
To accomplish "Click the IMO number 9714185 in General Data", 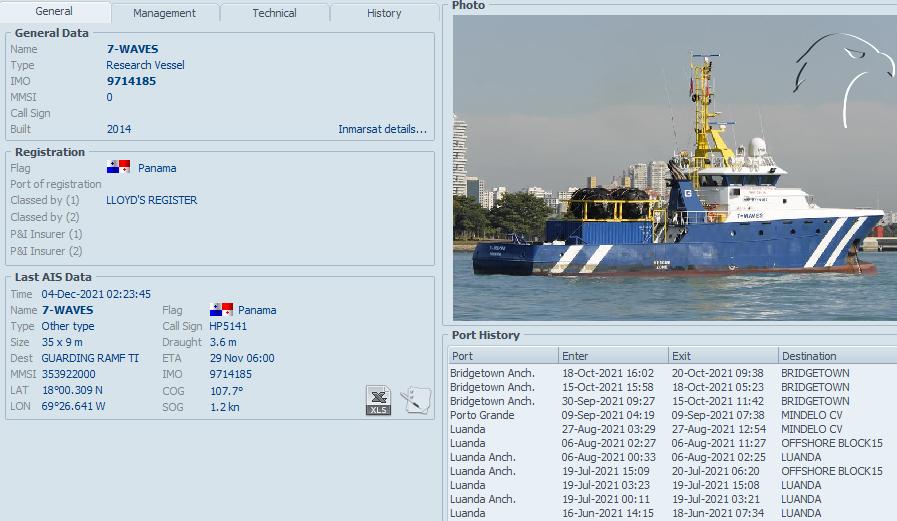I will pos(131,81).
